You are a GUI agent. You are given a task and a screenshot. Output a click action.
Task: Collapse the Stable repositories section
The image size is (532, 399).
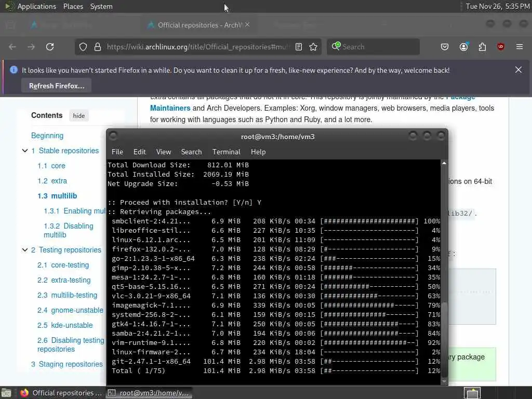click(x=25, y=151)
